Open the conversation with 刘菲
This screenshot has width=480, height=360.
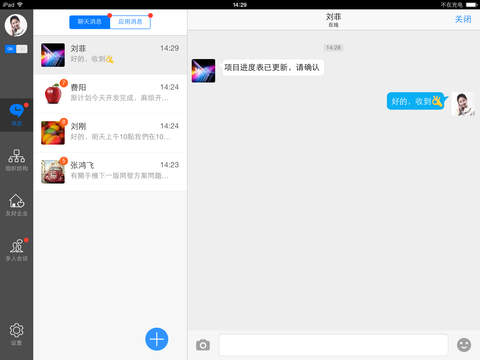[x=110, y=55]
